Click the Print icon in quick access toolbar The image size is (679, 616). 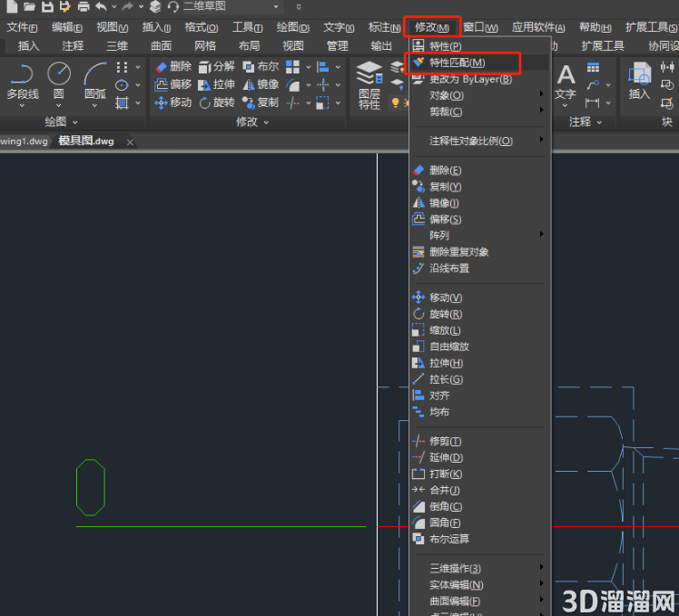click(x=84, y=6)
